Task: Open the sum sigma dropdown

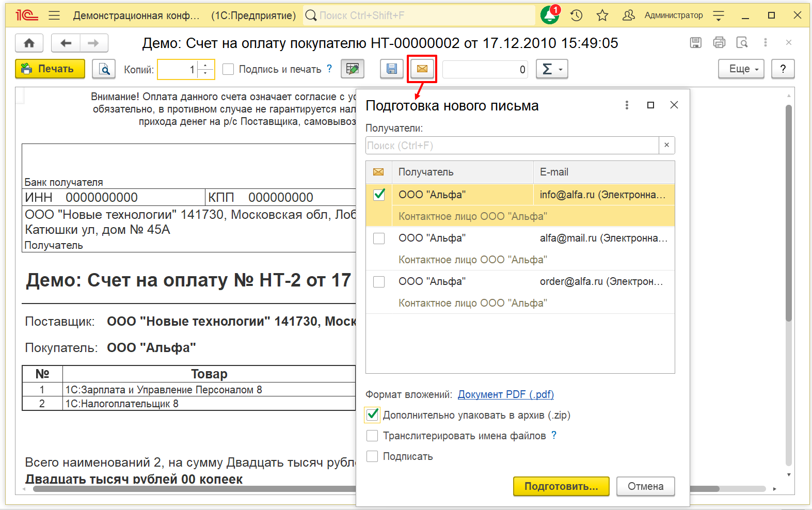Action: pyautogui.click(x=552, y=69)
